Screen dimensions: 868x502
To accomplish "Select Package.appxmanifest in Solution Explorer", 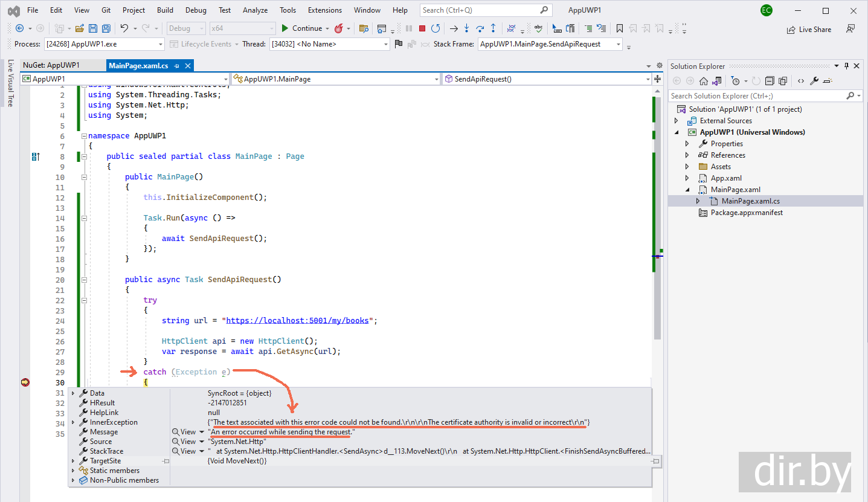I will point(747,213).
